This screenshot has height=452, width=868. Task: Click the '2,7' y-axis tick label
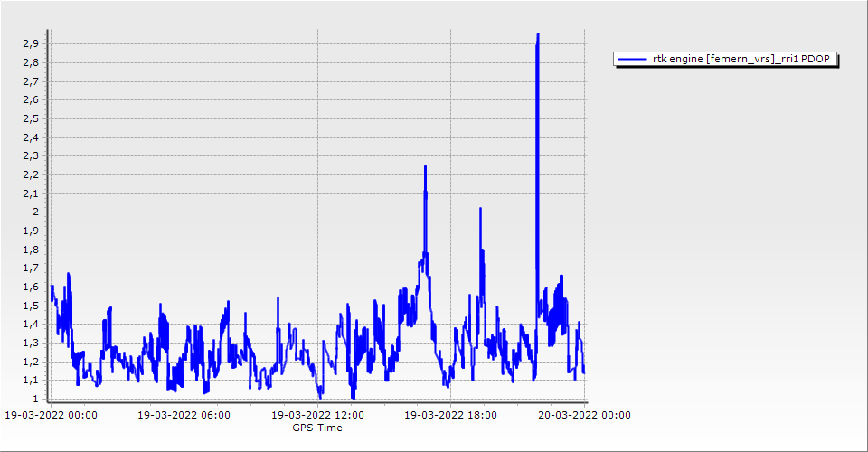[30, 81]
